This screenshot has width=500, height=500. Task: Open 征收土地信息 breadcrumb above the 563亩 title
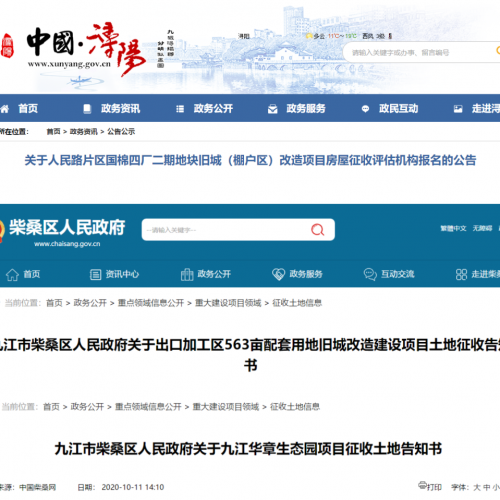297,303
